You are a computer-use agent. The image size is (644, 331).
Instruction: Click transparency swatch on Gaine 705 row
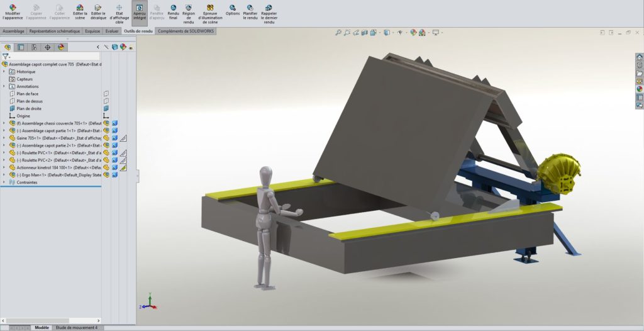coord(124,138)
